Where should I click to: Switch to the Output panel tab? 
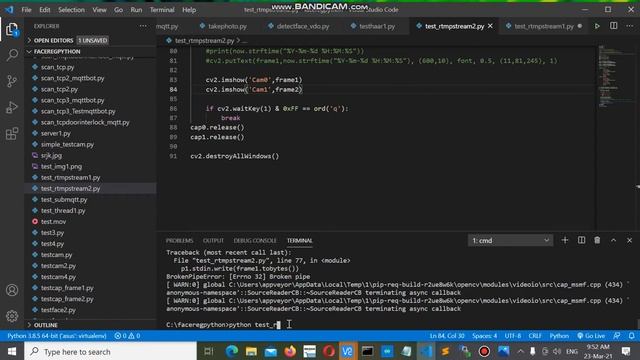213,241
